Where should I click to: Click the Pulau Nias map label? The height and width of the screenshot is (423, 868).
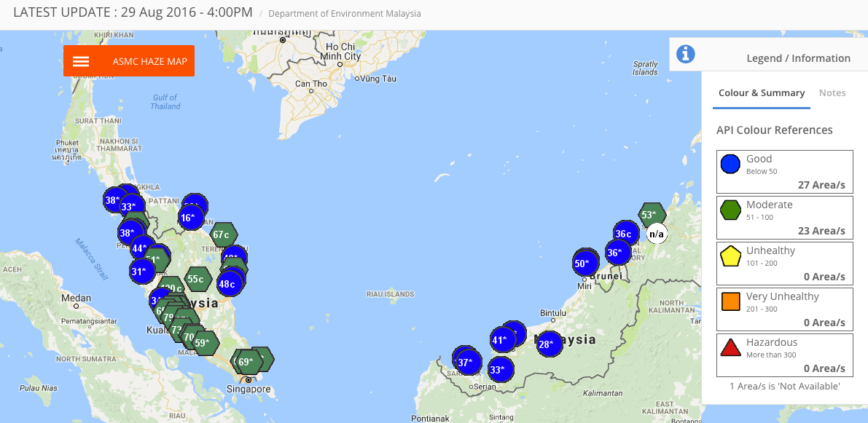click(38, 387)
